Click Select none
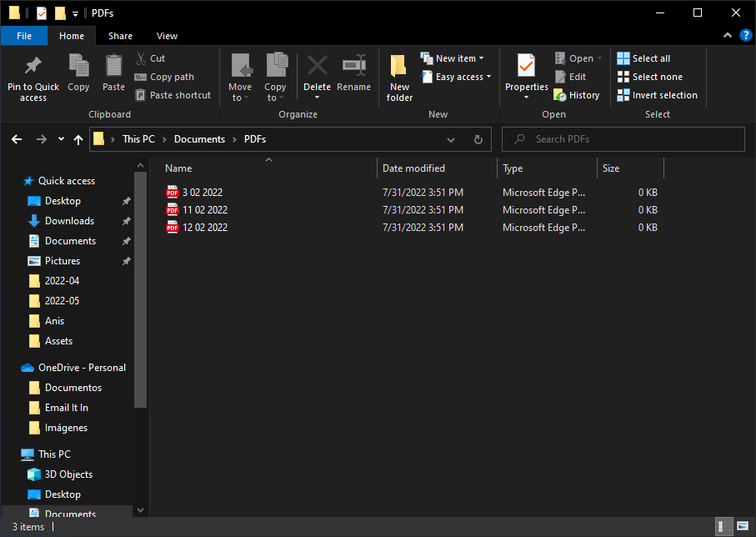 point(650,77)
